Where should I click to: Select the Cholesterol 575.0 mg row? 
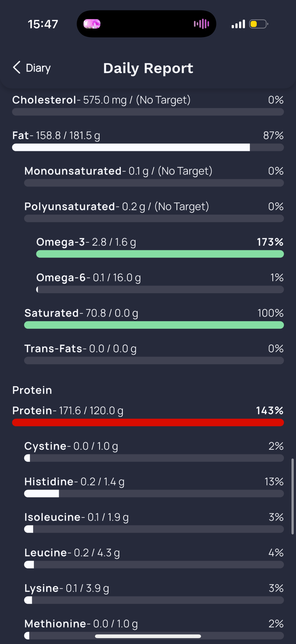point(148,105)
